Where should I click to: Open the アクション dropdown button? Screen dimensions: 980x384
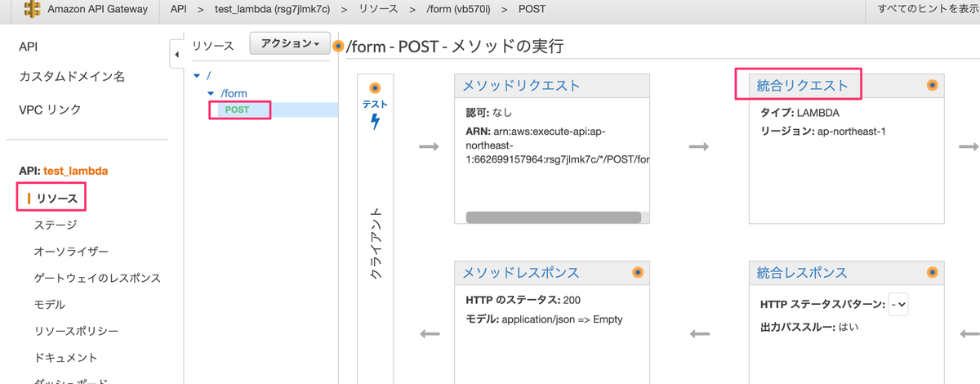tap(290, 44)
